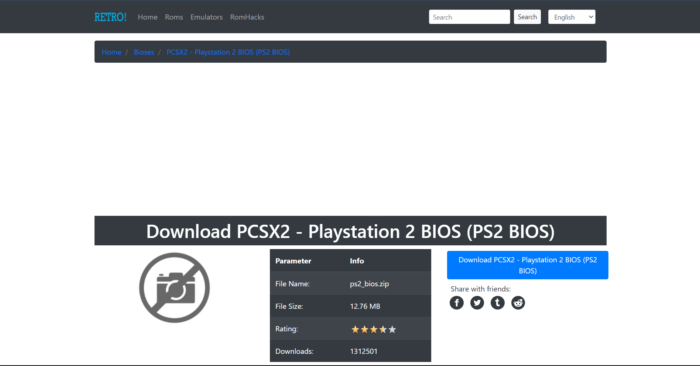Share on Twitter icon

[x=477, y=303]
